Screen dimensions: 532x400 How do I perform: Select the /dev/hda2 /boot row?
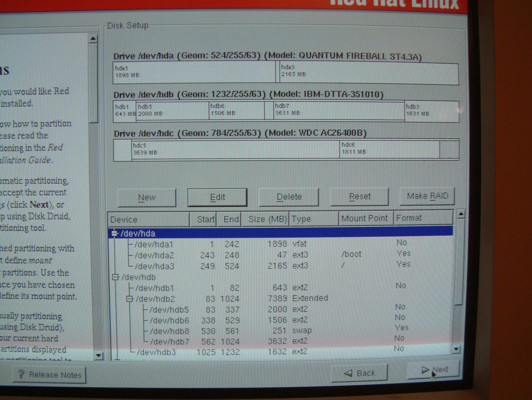pyautogui.click(x=280, y=255)
